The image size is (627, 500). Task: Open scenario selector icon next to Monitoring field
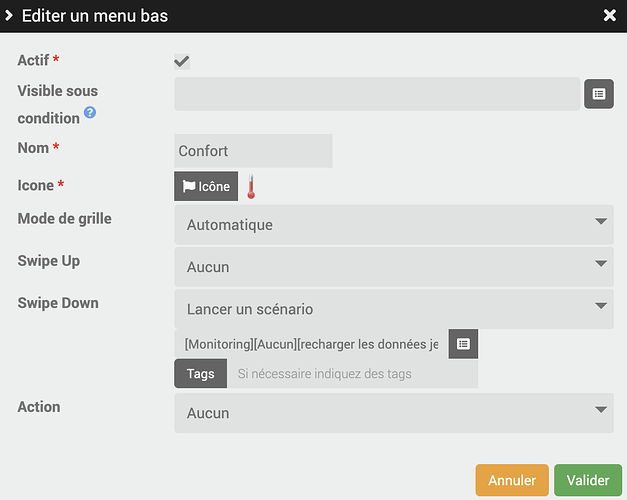point(463,344)
